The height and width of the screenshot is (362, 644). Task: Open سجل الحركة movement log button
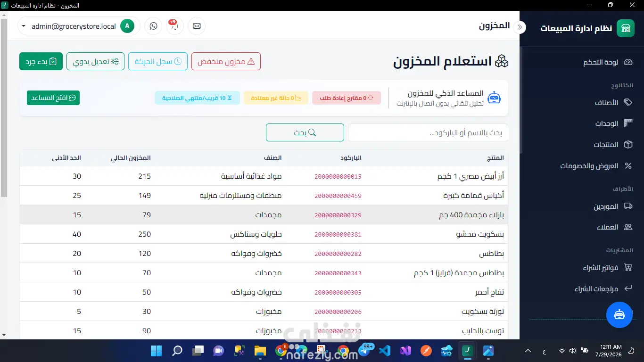(x=158, y=61)
